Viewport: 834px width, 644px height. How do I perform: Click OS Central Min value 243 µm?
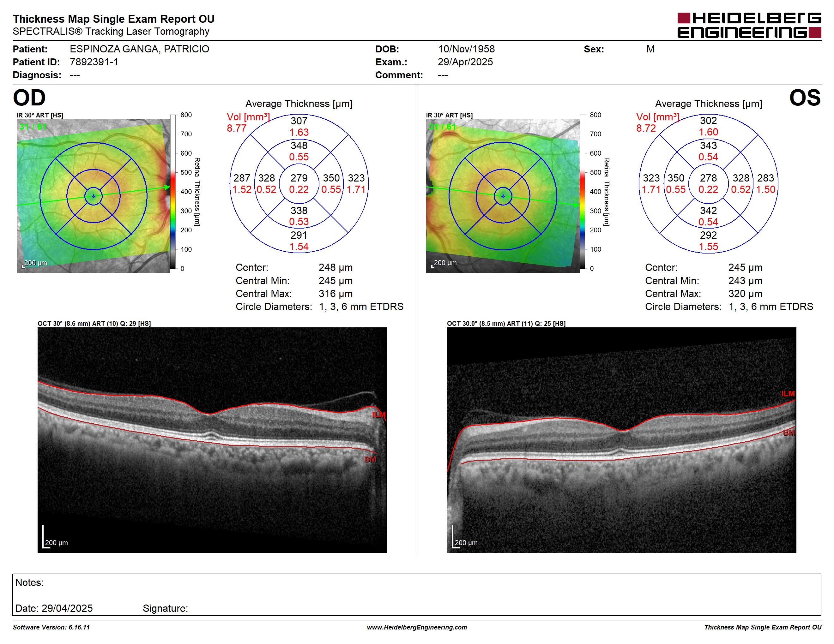click(x=745, y=281)
